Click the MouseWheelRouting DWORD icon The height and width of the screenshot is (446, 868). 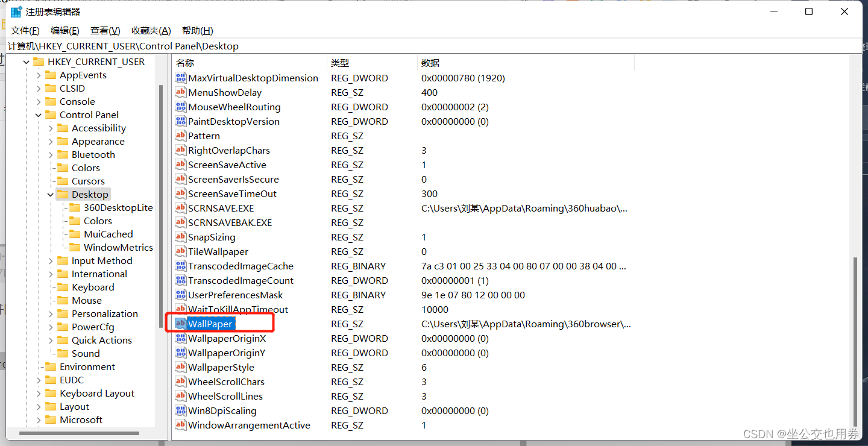click(180, 107)
